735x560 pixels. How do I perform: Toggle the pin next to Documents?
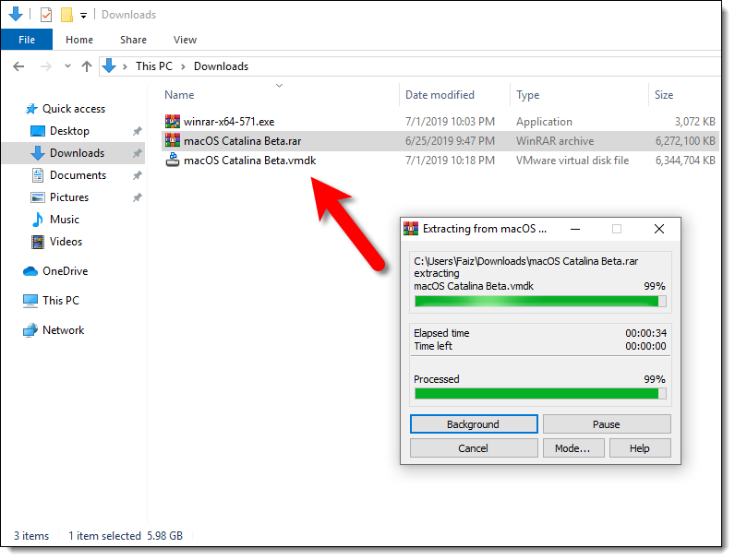137,175
